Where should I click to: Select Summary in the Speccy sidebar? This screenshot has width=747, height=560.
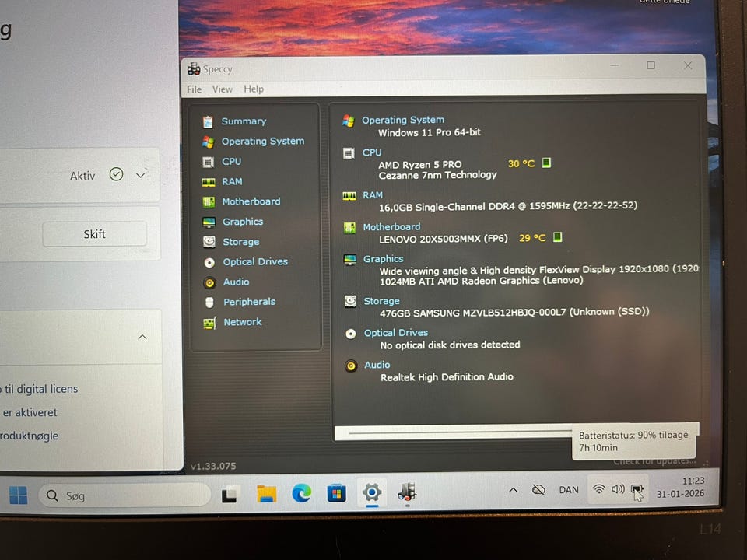coord(244,121)
